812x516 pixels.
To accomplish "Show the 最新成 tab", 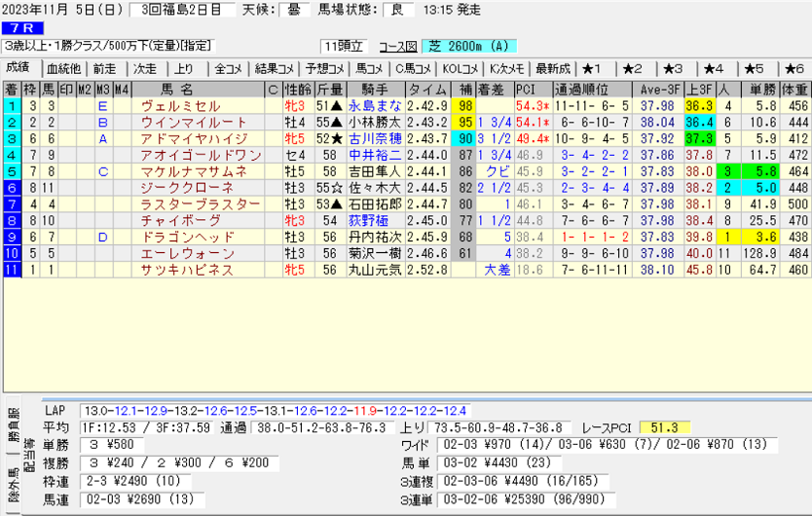I will tap(552, 69).
